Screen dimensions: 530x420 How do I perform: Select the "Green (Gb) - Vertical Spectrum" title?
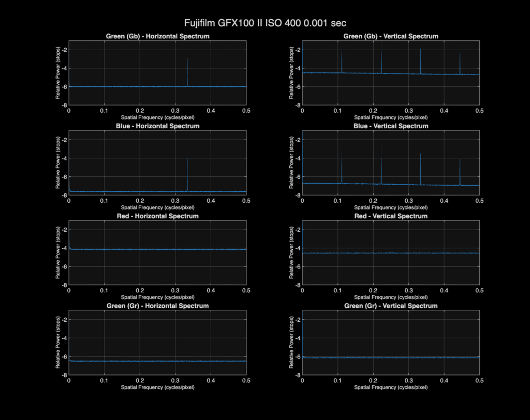tap(391, 36)
